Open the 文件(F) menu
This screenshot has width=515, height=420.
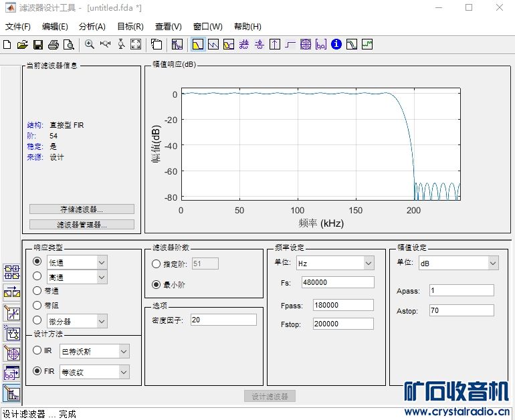point(18,27)
